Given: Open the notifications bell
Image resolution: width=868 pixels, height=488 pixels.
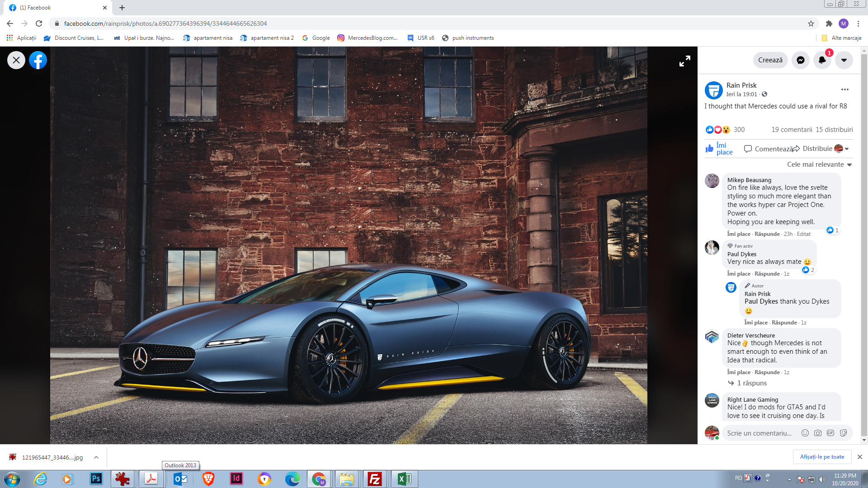Looking at the screenshot, I should pyautogui.click(x=822, y=60).
